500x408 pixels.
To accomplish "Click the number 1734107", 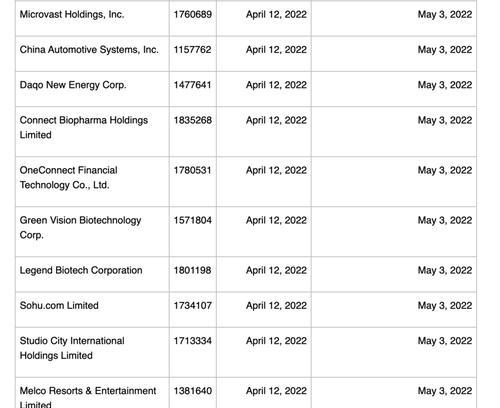I will click(193, 306).
